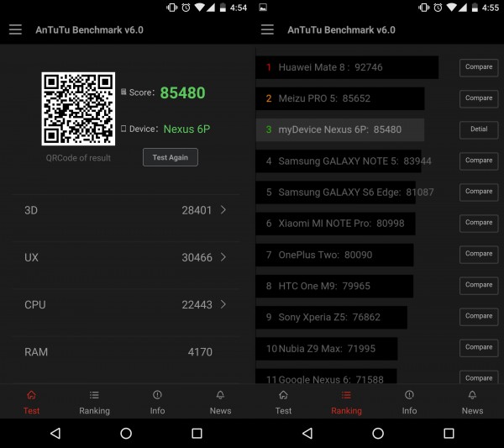
Task: Tap the Nexus 6P device name
Action: [186, 129]
